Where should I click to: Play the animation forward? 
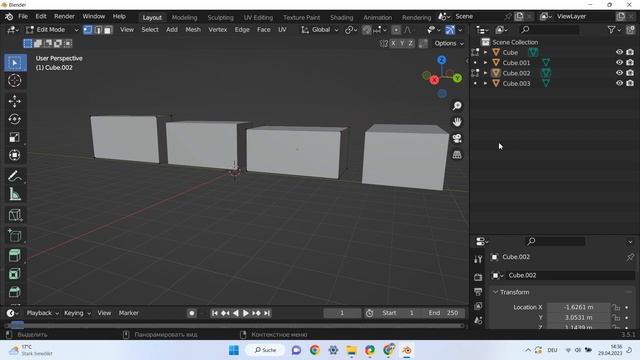246,313
